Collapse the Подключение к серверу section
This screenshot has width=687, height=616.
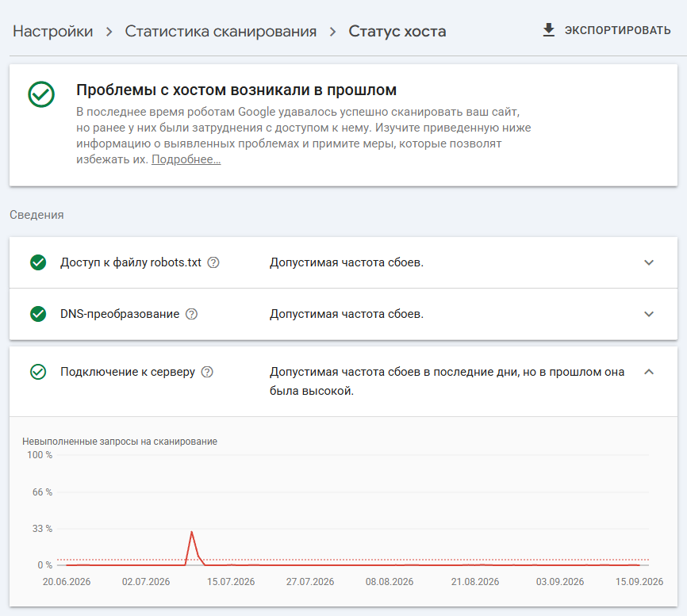tap(649, 372)
